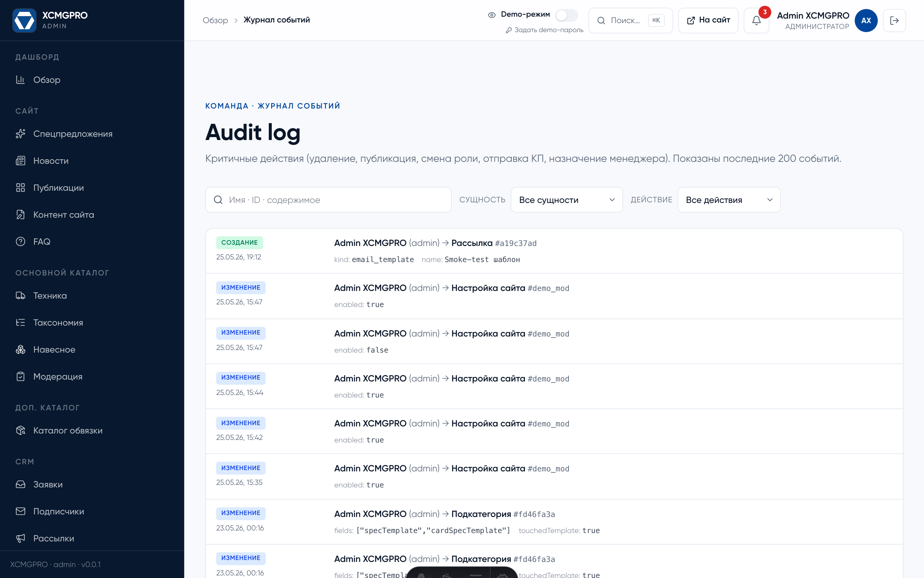924x578 pixels.
Task: Focus the Имя · ID · содержимое search field
Action: [328, 199]
